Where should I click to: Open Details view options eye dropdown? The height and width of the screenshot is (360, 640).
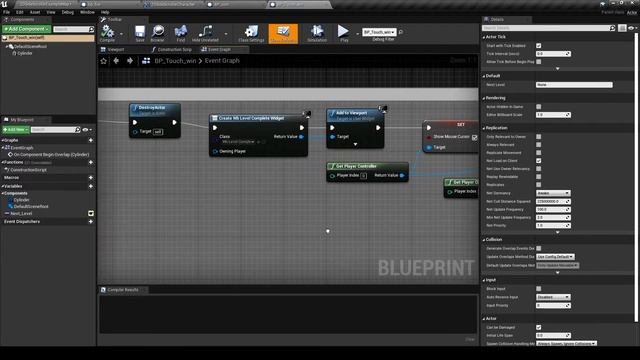[633, 28]
